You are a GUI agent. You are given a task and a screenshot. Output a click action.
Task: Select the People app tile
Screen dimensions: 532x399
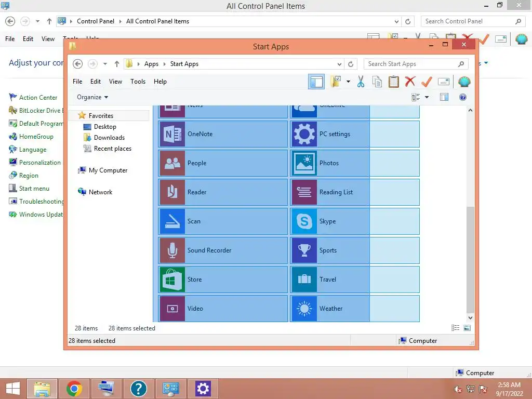click(222, 163)
